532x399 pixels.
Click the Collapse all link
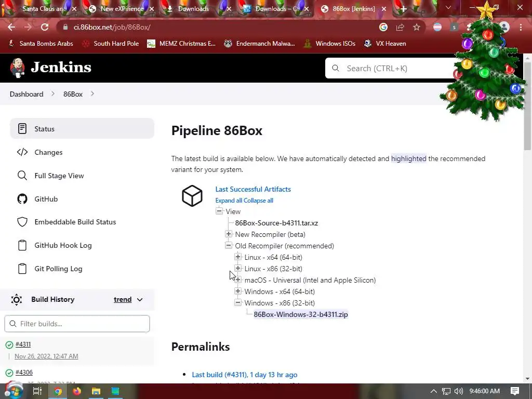point(259,201)
